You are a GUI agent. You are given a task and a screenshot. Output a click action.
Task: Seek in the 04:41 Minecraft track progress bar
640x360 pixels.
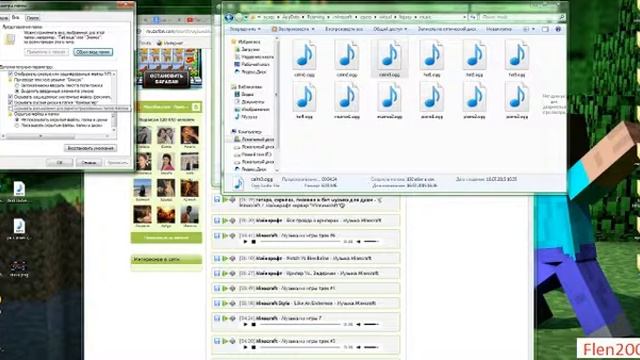click(x=300, y=242)
